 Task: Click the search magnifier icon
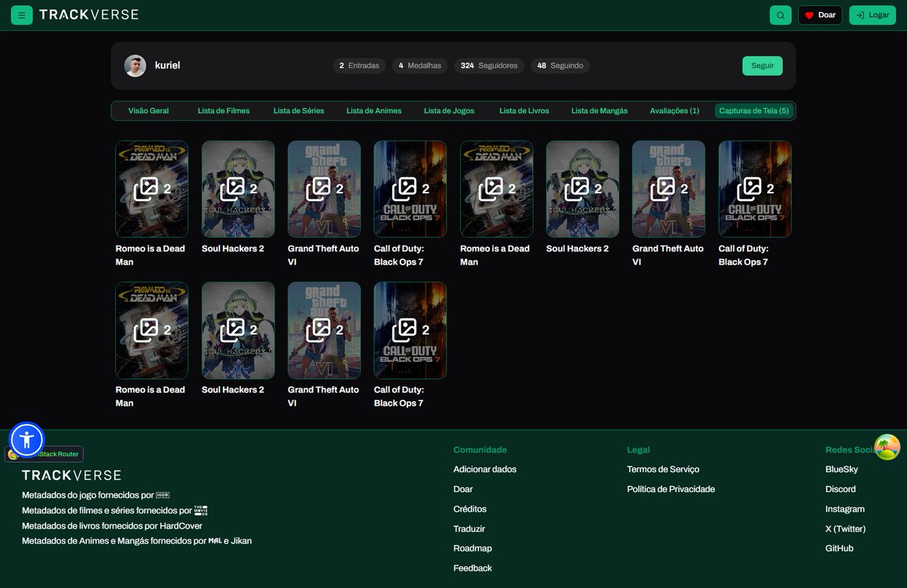pos(781,15)
